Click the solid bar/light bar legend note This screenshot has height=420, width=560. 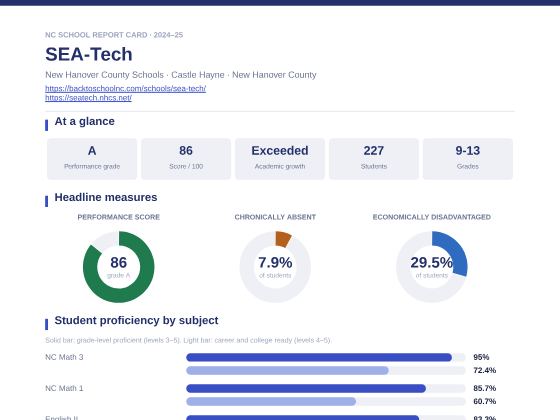[x=188, y=340]
